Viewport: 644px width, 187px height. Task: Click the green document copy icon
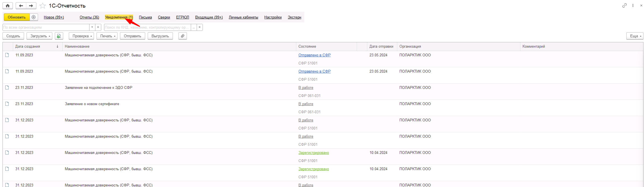point(59,36)
